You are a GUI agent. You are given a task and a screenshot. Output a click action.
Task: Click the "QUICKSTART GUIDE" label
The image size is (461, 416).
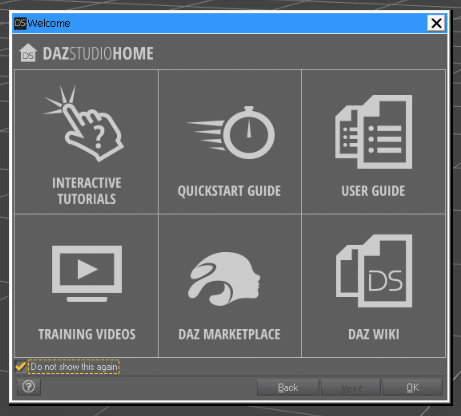point(229,191)
